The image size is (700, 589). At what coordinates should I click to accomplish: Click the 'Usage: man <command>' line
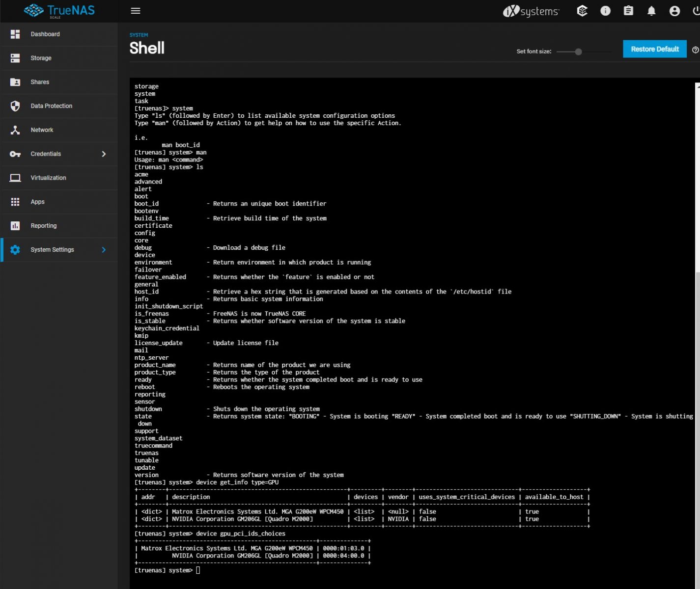pyautogui.click(x=168, y=160)
